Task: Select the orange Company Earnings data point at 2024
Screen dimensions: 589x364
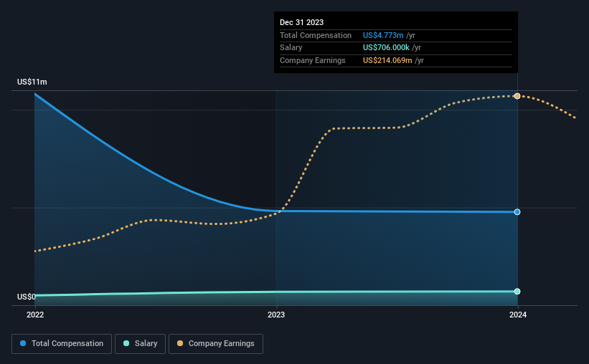Action: (517, 96)
